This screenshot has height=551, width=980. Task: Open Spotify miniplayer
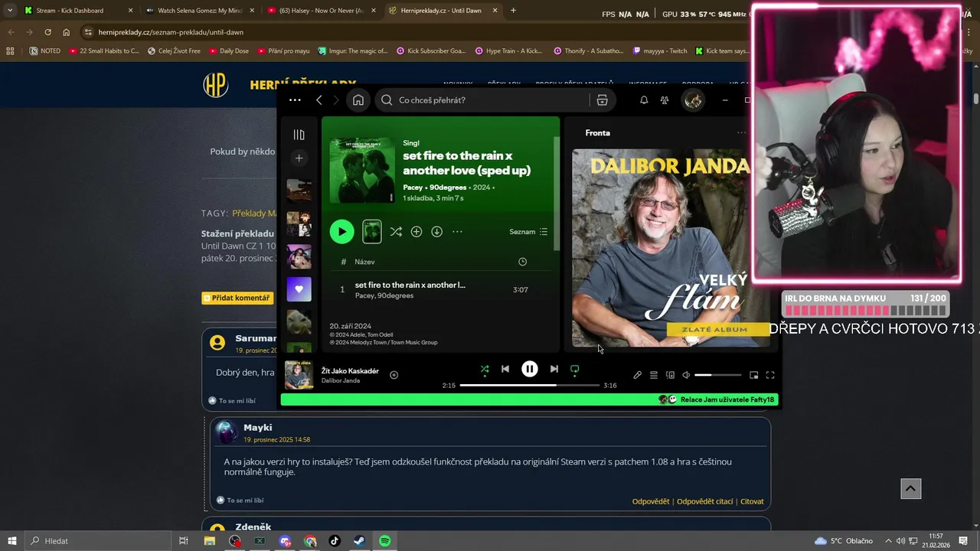point(754,375)
